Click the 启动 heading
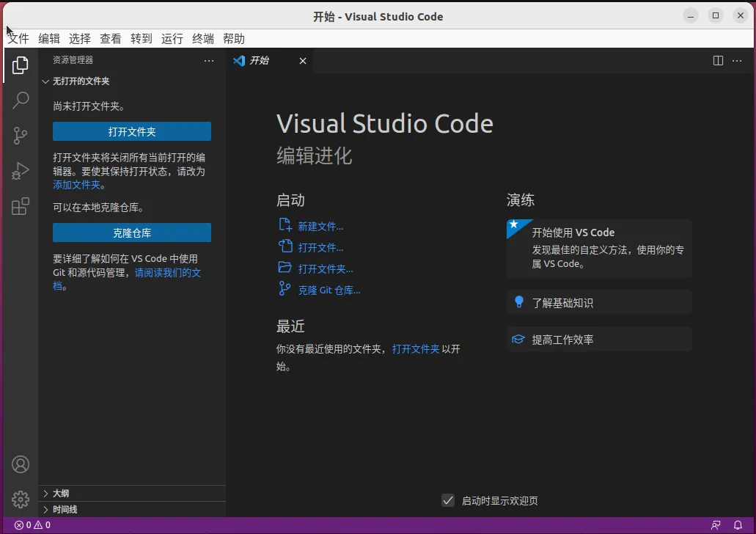 [290, 200]
